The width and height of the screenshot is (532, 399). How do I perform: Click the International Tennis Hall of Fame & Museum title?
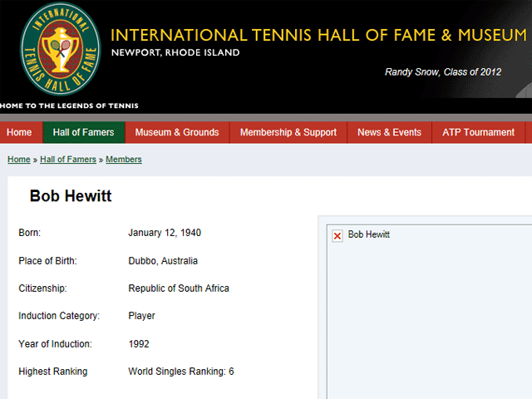coord(318,35)
